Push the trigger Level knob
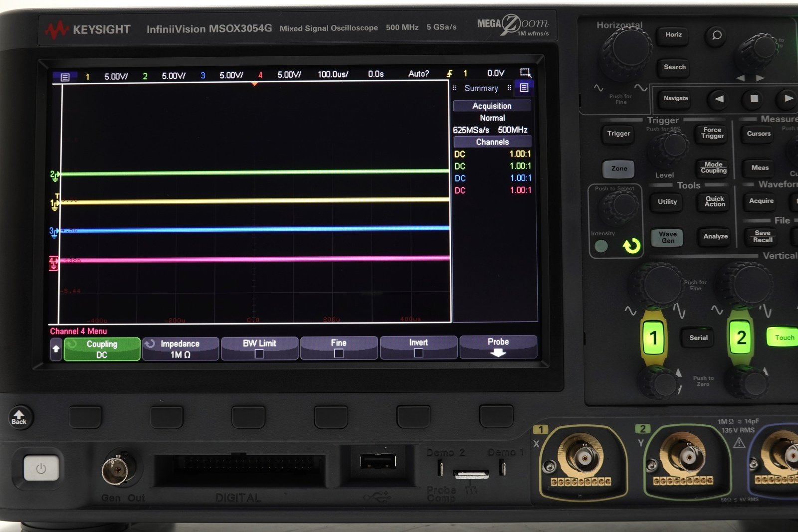Image resolution: width=798 pixels, height=532 pixels. (669, 148)
